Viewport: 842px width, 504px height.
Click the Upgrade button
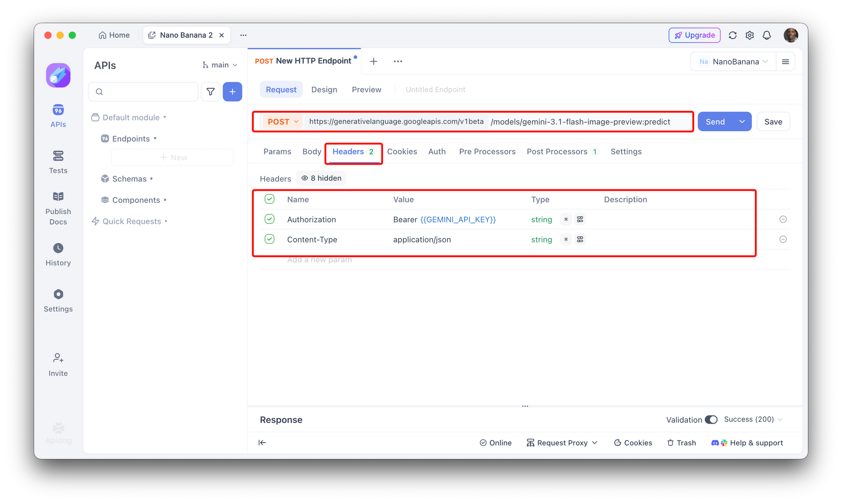click(x=695, y=35)
